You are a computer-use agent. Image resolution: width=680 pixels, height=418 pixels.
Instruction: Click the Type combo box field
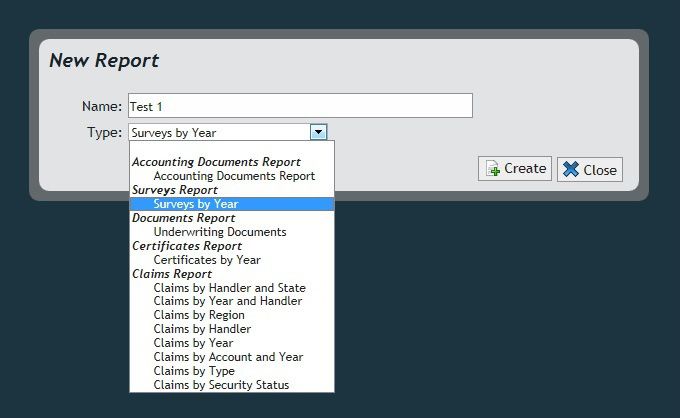[x=218, y=132]
